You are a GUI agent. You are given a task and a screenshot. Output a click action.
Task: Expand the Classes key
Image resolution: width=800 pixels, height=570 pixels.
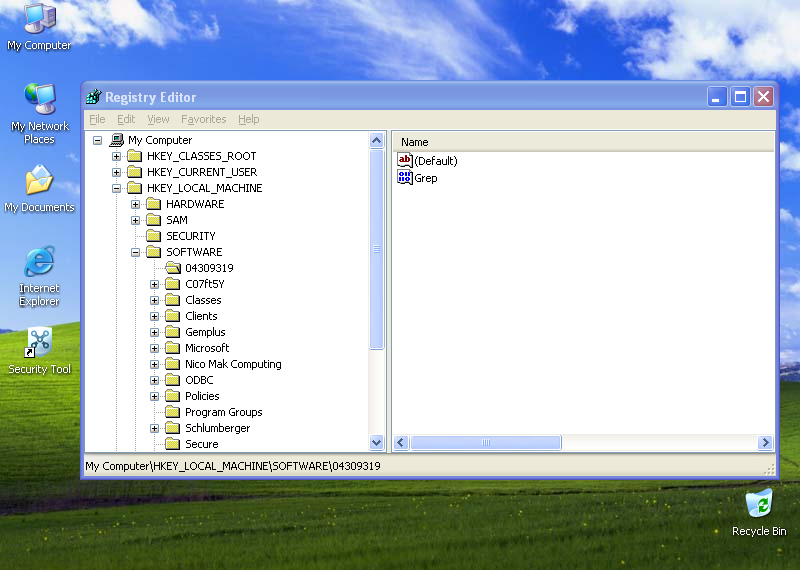pos(155,301)
